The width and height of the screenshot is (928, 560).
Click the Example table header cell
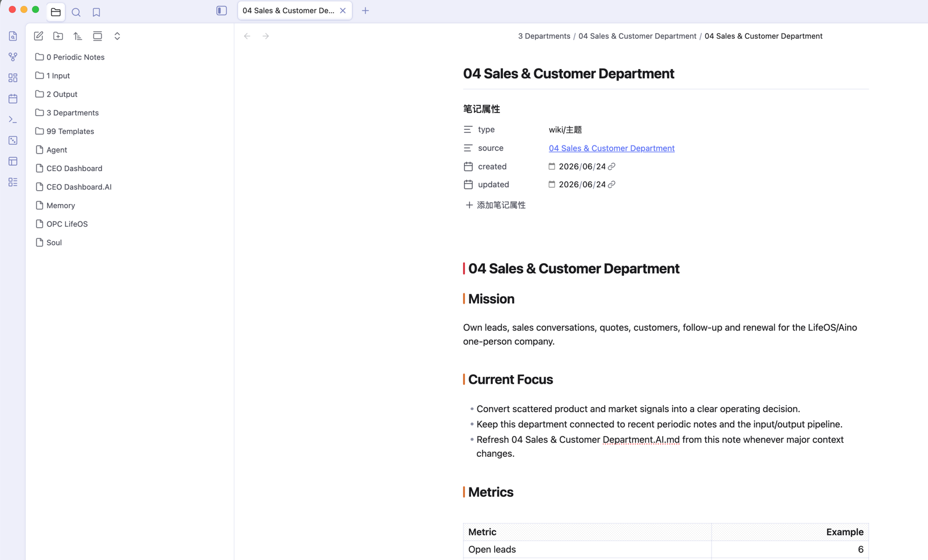coord(790,532)
